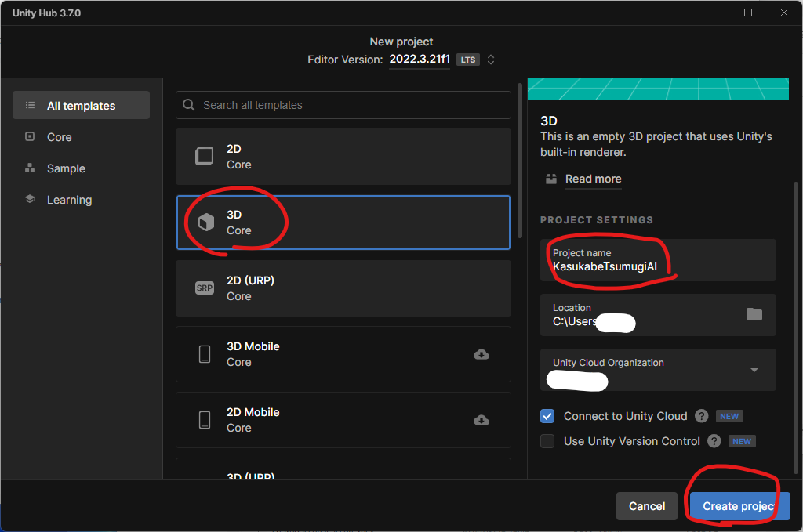
Task: Click help icon next to Use Unity Version Control
Action: click(714, 441)
